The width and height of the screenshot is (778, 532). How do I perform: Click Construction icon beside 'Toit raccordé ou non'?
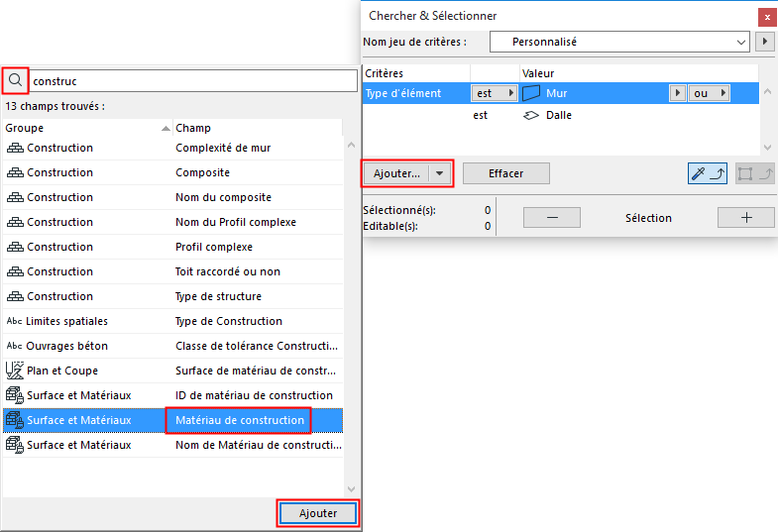[15, 271]
